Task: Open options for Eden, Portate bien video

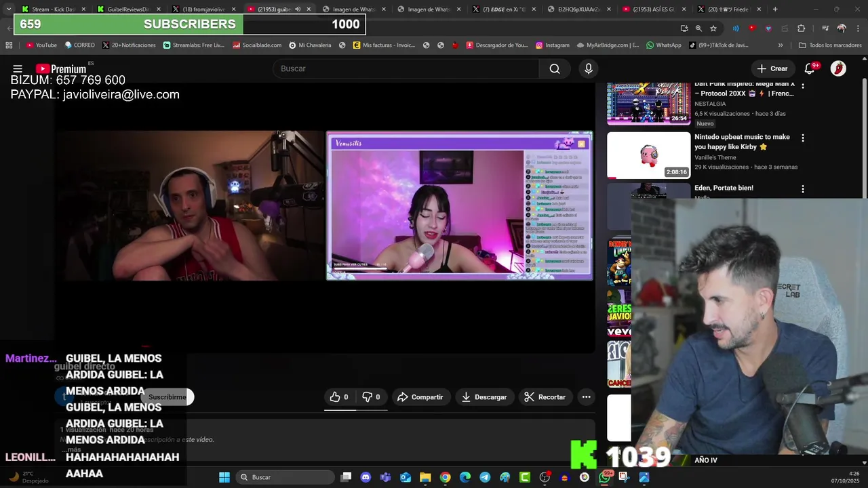Action: tap(803, 189)
